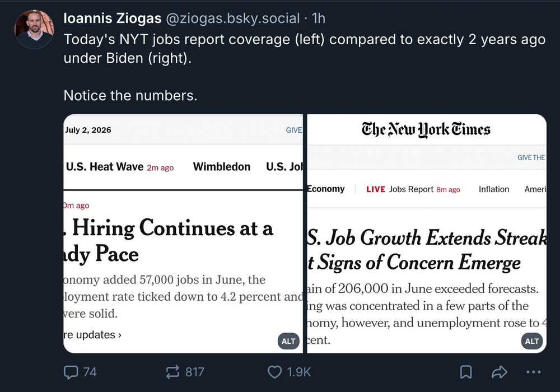Open Ioannis Ziogas profile avatar
The width and height of the screenshot is (560, 392).
coord(34,29)
